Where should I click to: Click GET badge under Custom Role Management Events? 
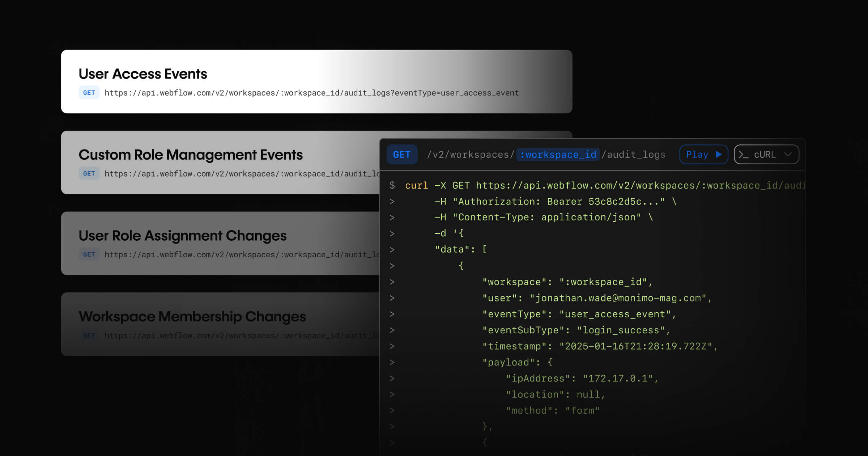pos(89,174)
